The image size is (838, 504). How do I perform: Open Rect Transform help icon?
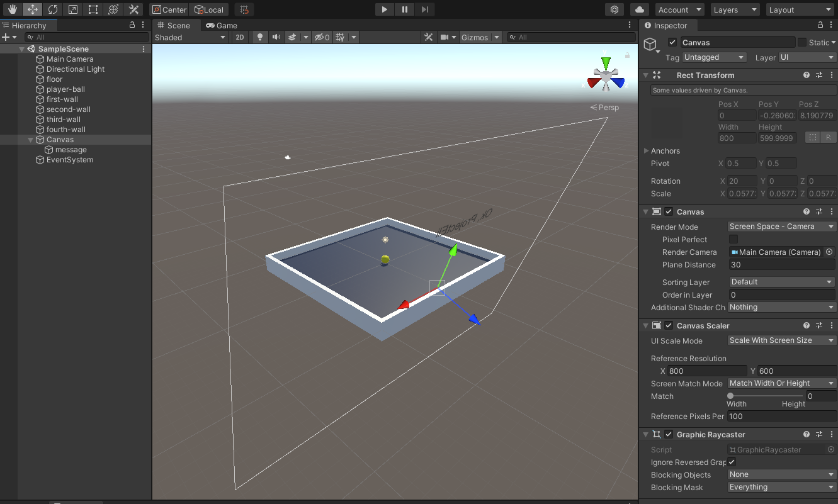(x=807, y=75)
